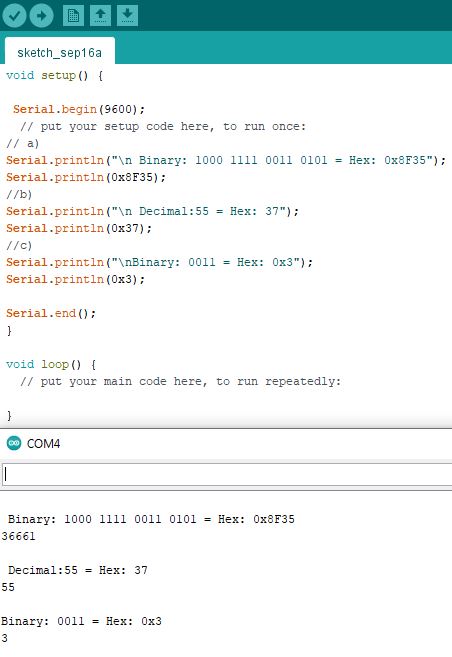Click the void loop() function line
This screenshot has width=452, height=657.
click(x=51, y=365)
